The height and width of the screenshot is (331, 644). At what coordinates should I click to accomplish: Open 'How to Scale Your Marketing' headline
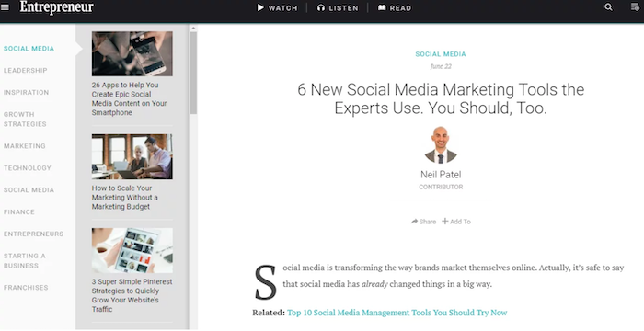[x=125, y=197]
